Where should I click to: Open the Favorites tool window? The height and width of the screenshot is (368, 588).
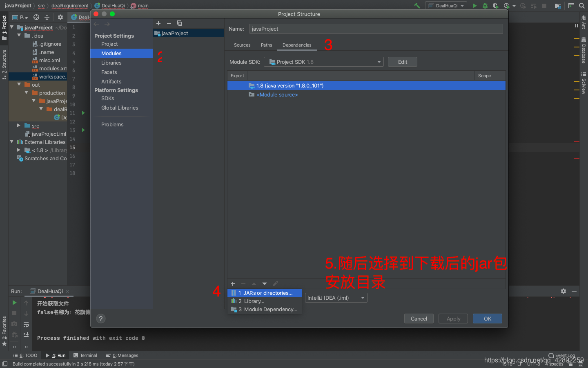(x=4, y=331)
